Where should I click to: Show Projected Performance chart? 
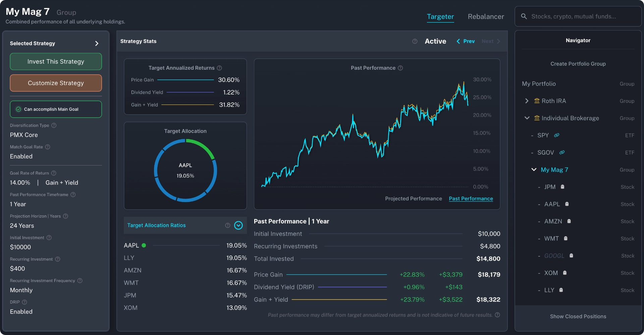point(413,199)
